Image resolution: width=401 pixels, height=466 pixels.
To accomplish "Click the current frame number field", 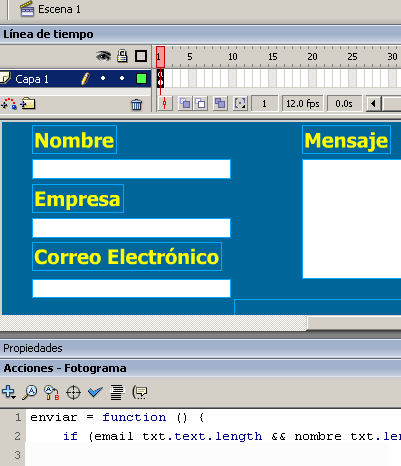I will (x=264, y=104).
